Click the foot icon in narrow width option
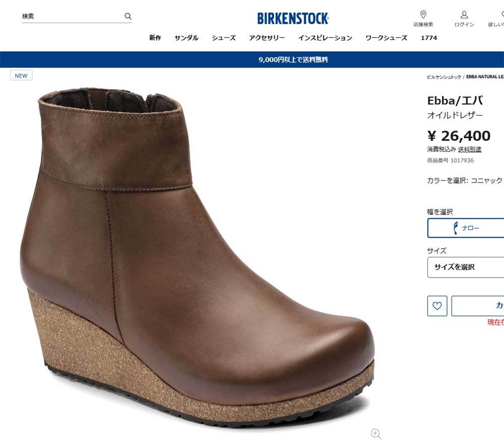 tap(455, 228)
